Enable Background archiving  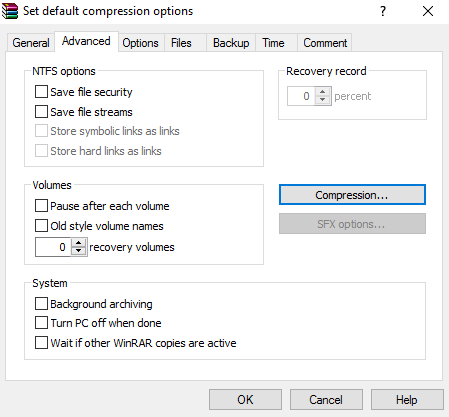41,304
